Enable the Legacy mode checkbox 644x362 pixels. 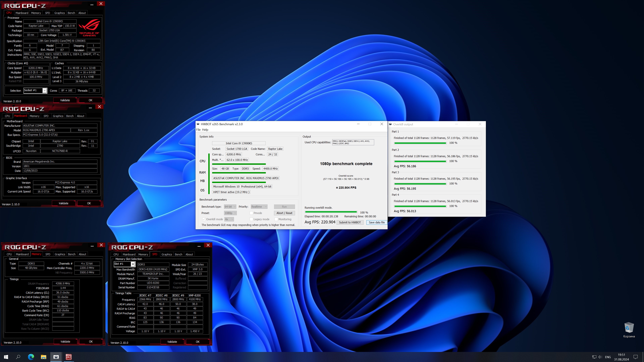click(251, 219)
